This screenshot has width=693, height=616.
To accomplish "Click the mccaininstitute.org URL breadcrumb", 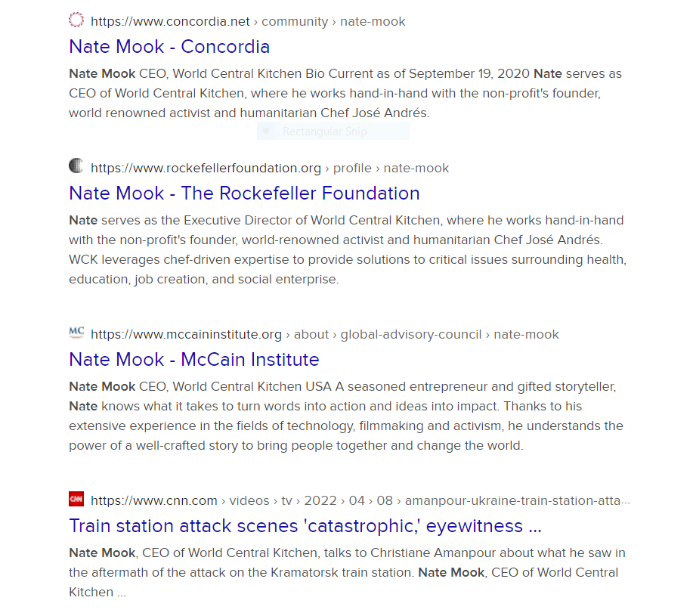I will 324,335.
